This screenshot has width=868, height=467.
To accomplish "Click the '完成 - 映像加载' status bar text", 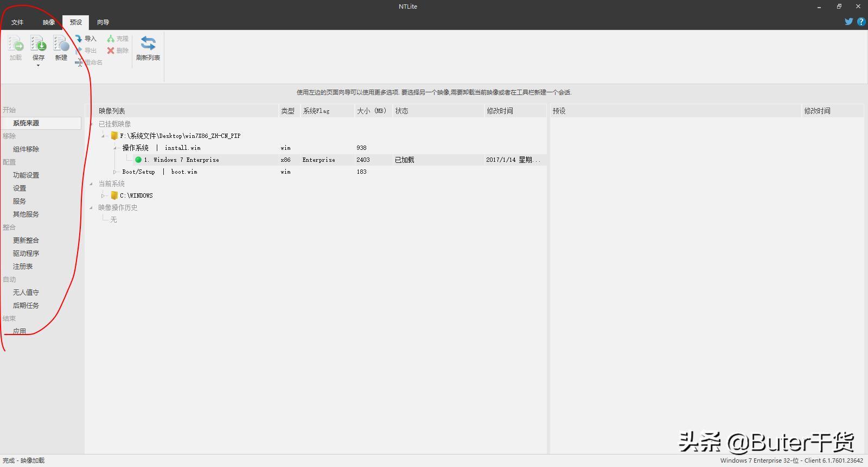I will (x=24, y=460).
